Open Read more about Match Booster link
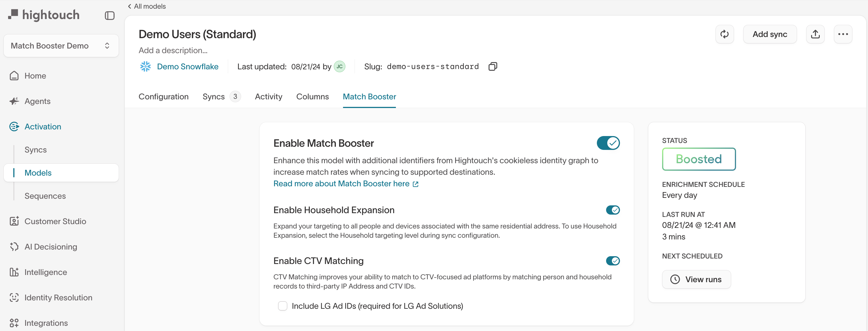The height and width of the screenshot is (331, 868). tap(346, 184)
